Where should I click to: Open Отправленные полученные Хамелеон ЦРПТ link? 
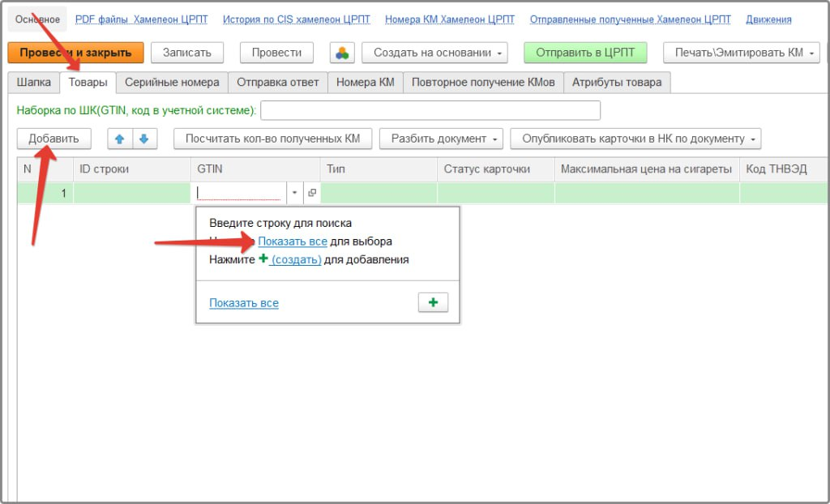point(631,19)
